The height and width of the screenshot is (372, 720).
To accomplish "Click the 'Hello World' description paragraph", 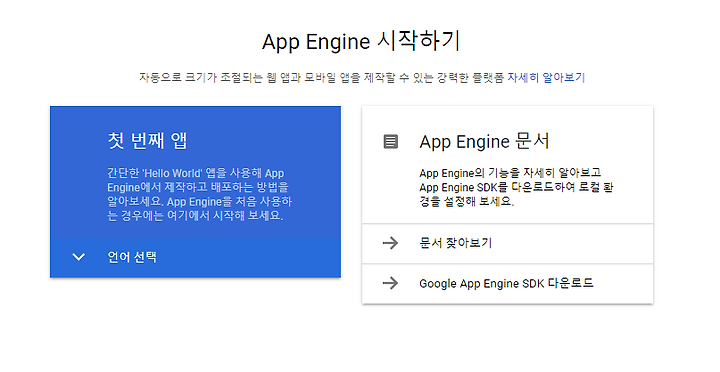I will [x=199, y=194].
